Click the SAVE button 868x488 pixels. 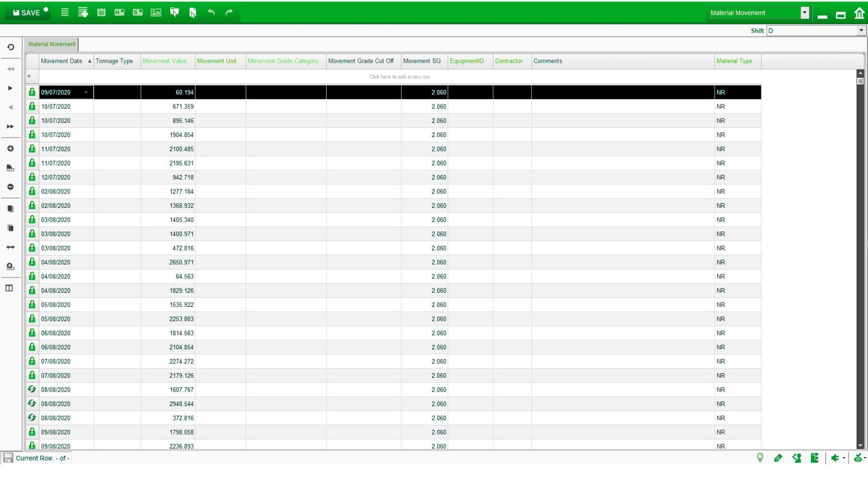click(28, 13)
